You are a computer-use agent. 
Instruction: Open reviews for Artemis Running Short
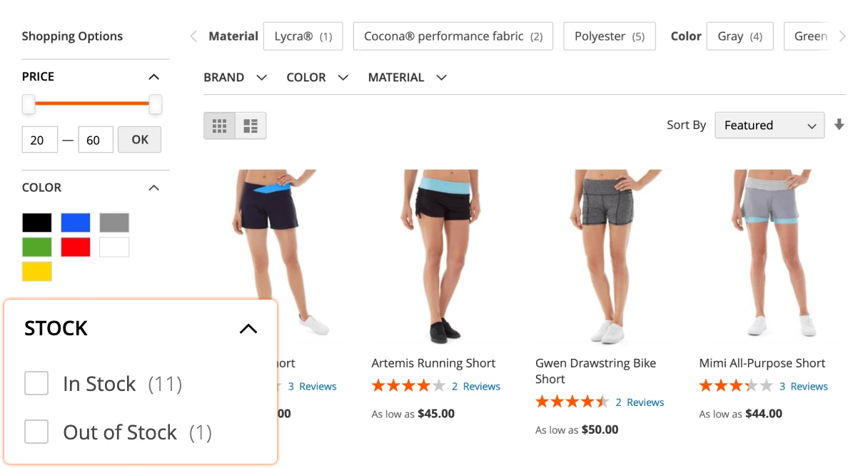475,386
